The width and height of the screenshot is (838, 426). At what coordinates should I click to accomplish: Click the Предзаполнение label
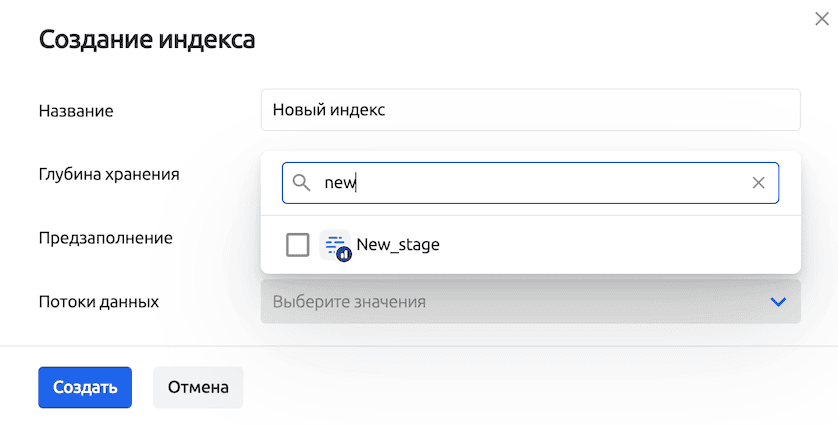(x=105, y=238)
